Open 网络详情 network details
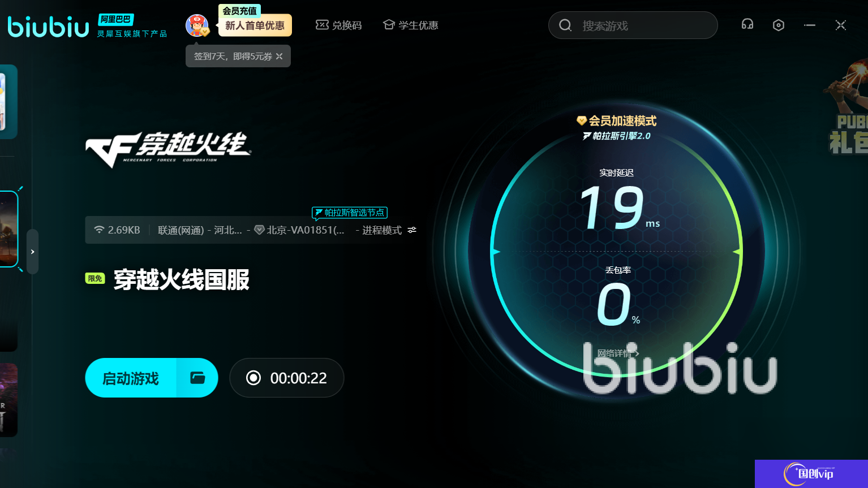 tap(618, 353)
